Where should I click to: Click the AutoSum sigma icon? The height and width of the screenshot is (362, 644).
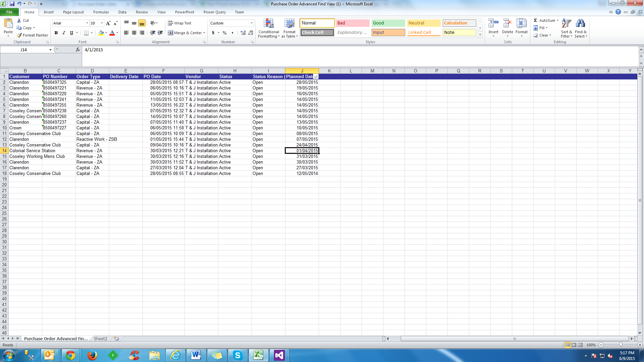click(x=536, y=20)
